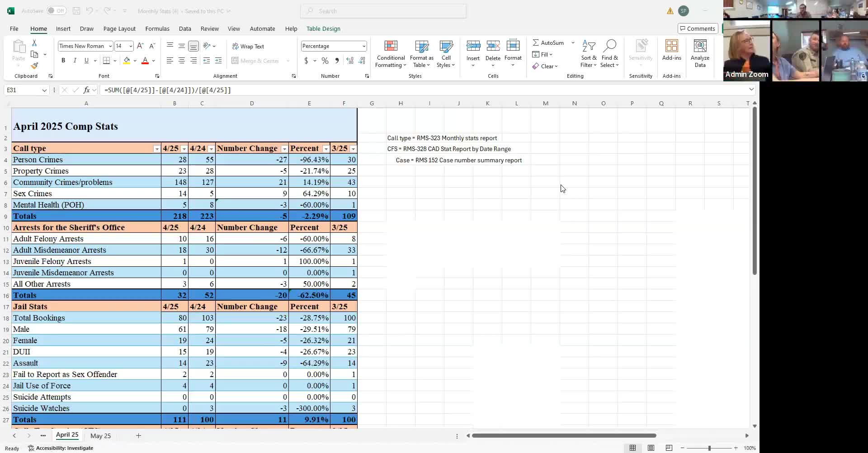Click the Percent Style icon
Image resolution: width=868 pixels, height=453 pixels.
tap(325, 61)
